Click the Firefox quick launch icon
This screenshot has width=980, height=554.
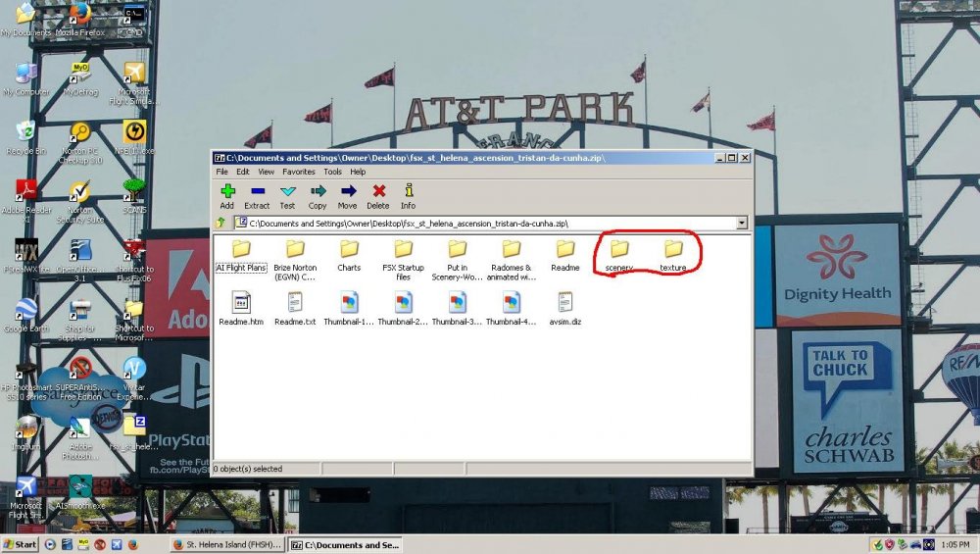[x=132, y=544]
